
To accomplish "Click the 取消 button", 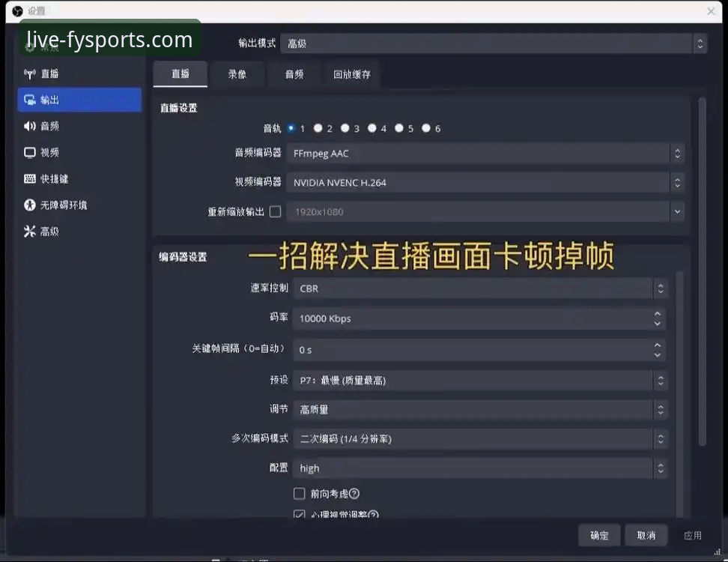I will pyautogui.click(x=646, y=536).
